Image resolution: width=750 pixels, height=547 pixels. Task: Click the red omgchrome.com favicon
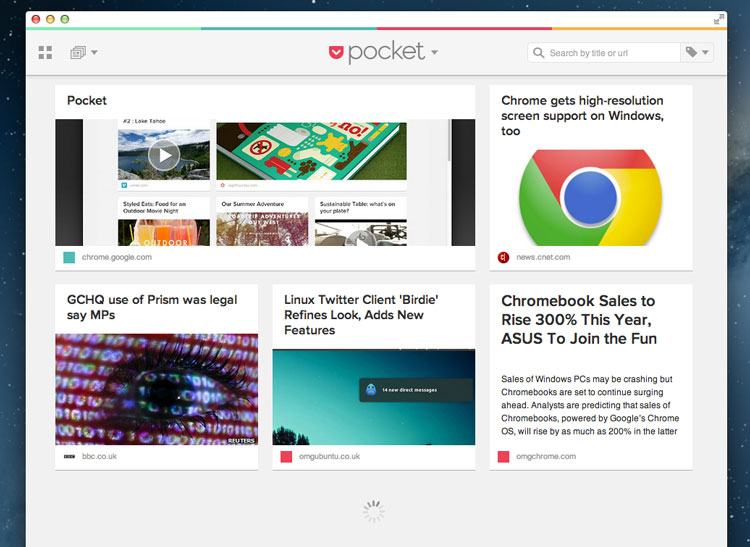point(503,457)
